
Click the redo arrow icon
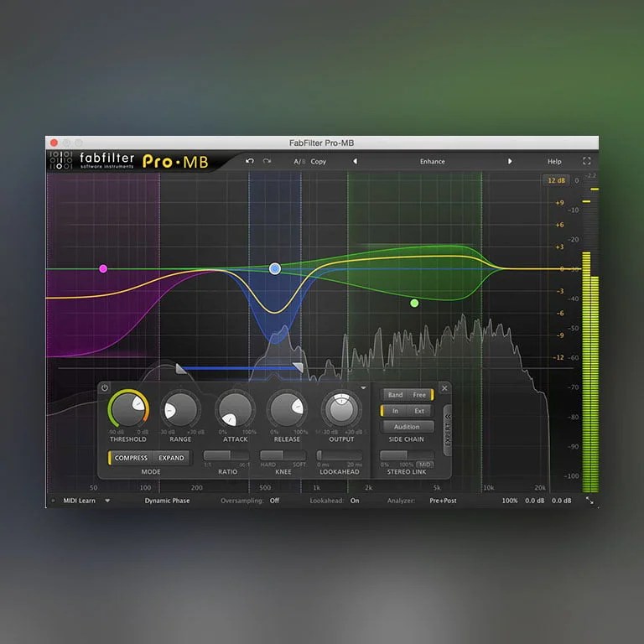267,161
